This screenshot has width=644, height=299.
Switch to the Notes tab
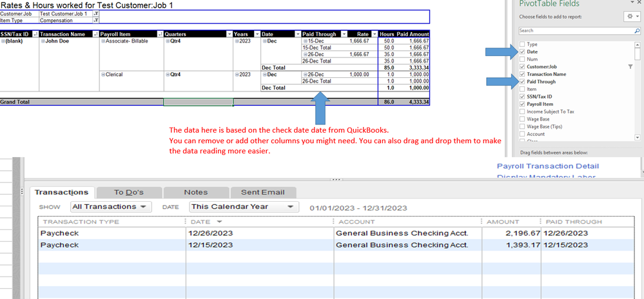pyautogui.click(x=196, y=192)
